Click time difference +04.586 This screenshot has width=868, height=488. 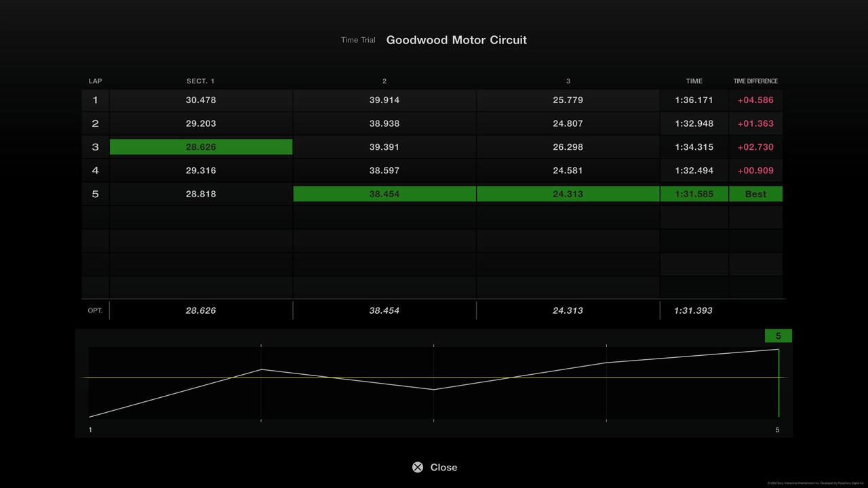click(x=755, y=100)
